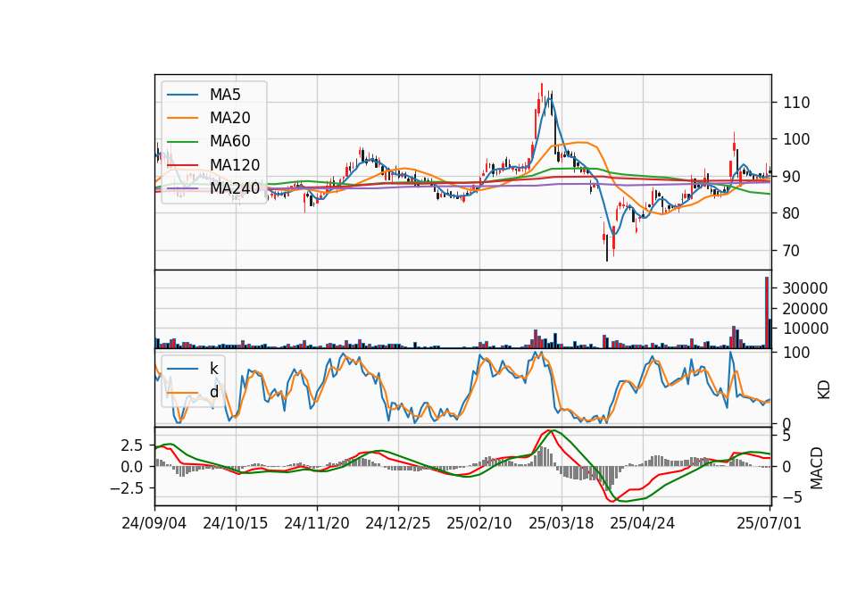Click the 70 price axis tick

[x=792, y=251]
